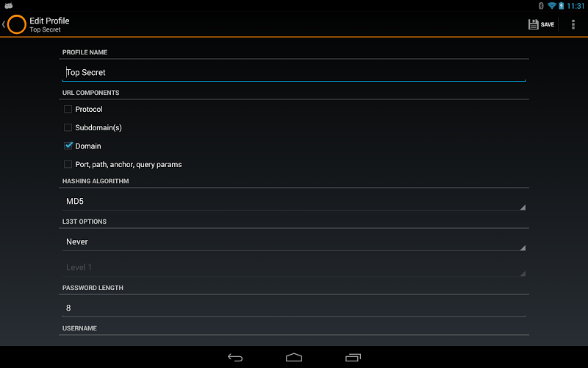Enable the Protocol checkbox

point(68,109)
